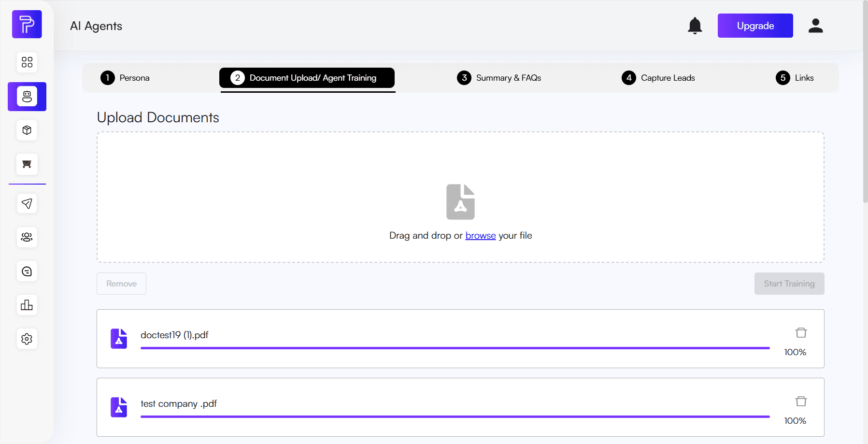The height and width of the screenshot is (444, 868).
Task: Open the audience contacts icon
Action: click(x=27, y=237)
